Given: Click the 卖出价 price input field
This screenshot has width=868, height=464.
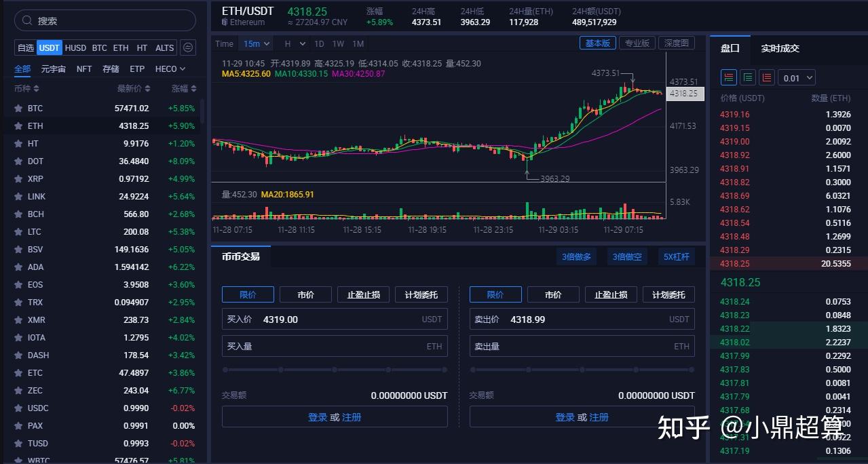Looking at the screenshot, I should click(582, 319).
